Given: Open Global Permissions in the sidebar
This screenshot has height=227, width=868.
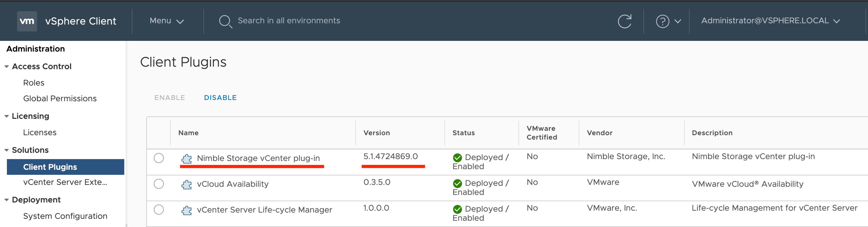Looking at the screenshot, I should coord(60,98).
